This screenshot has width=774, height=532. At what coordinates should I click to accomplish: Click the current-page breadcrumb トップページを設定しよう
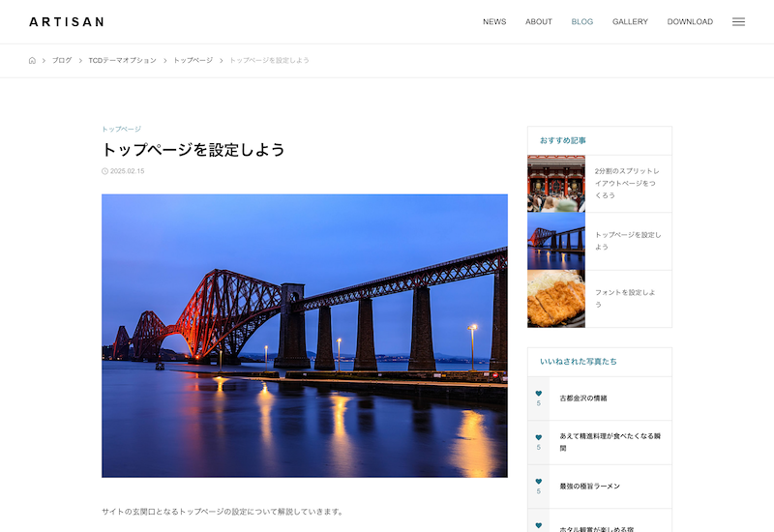270,60
